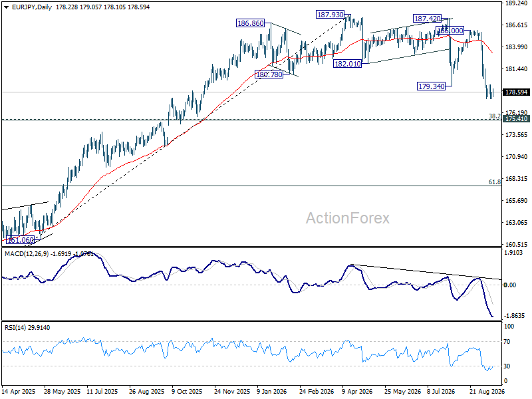Screen dimensions: 532x399
Task: Click the ActionForex watermark
Action: click(x=348, y=218)
